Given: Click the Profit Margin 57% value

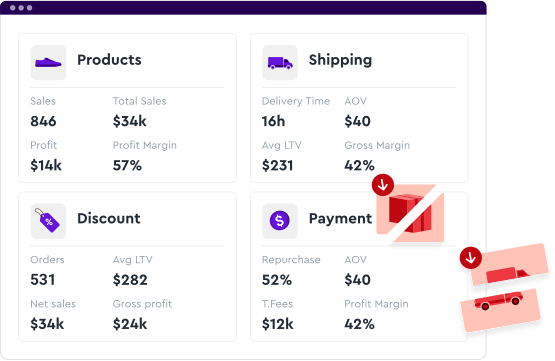Looking at the screenshot, I should pyautogui.click(x=127, y=165).
